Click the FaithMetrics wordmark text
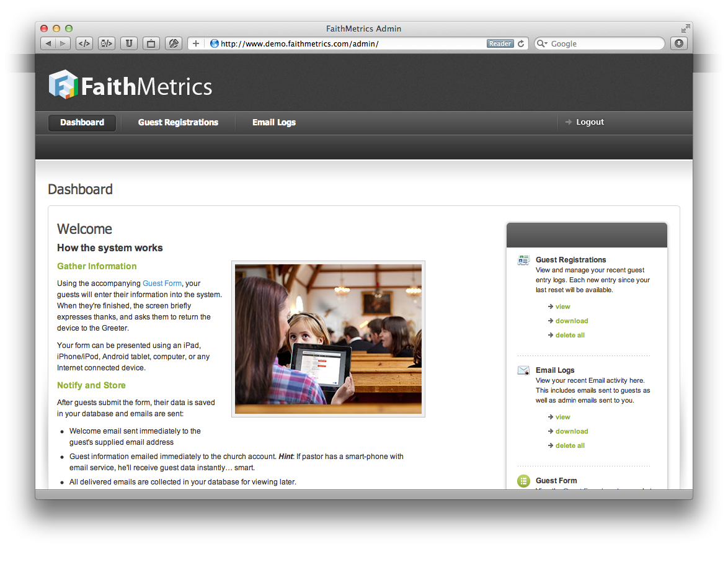 click(147, 86)
